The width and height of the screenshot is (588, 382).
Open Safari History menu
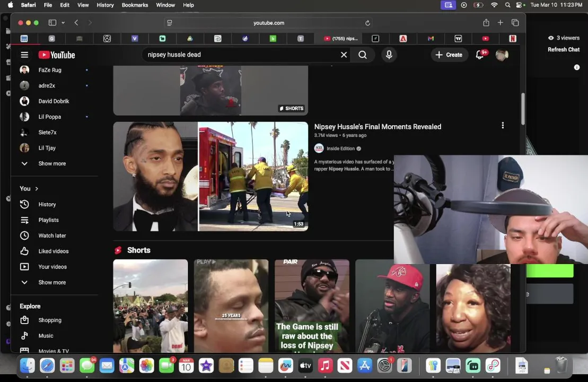coord(105,5)
